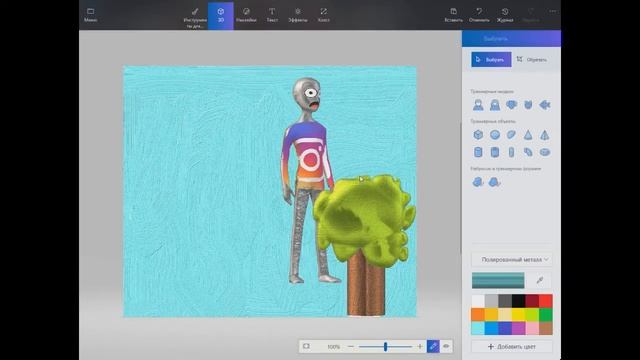Open the History panel
The image size is (640, 360).
505,15
